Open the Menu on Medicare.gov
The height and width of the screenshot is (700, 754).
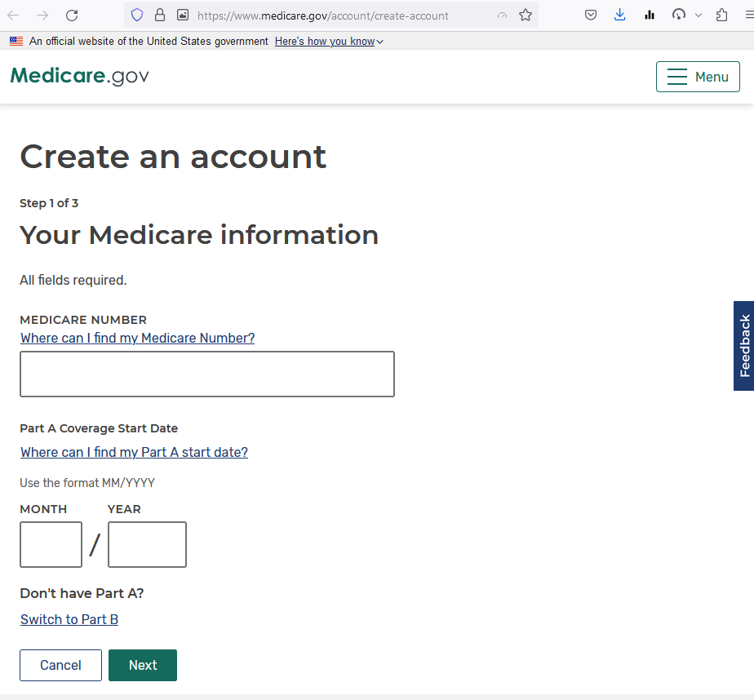698,76
